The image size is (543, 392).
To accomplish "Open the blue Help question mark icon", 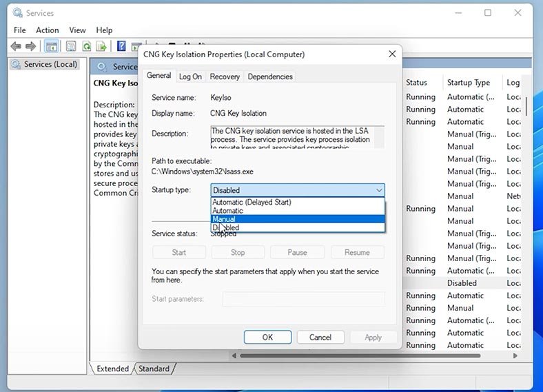I will coord(121,45).
